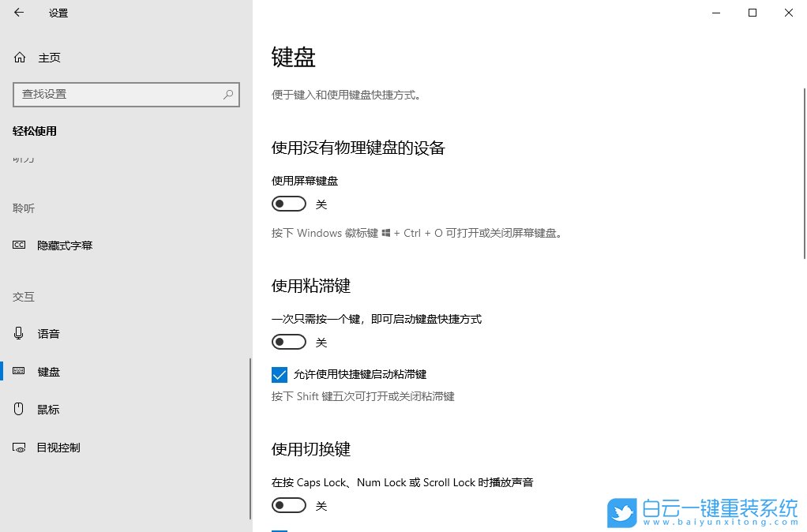This screenshot has width=807, height=532.
Task: Uncheck 允许使用快捷键启动粘滞键
Action: pos(280,374)
